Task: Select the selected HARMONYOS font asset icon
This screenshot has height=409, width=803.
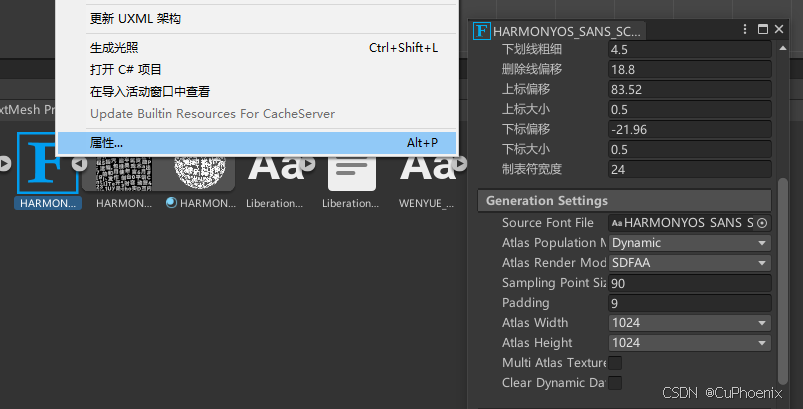Action: point(47,163)
